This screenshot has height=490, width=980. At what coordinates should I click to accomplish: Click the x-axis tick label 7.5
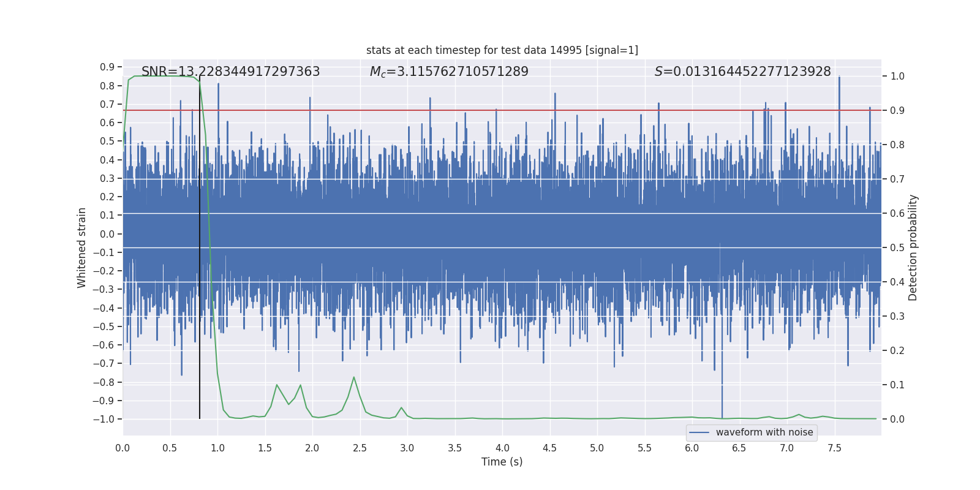[834, 448]
